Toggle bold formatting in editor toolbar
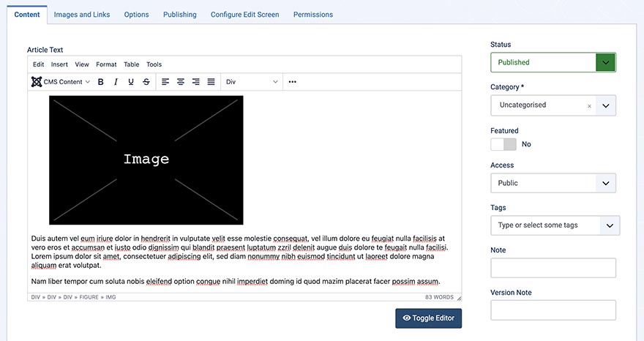The image size is (644, 341). click(x=101, y=82)
